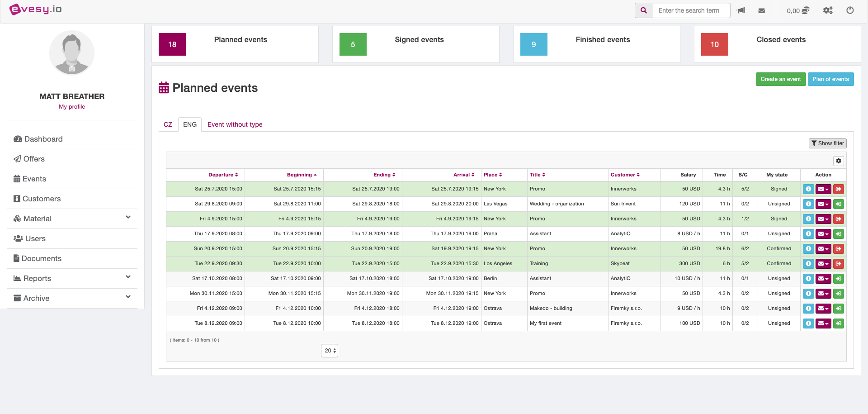Click the search magnifier icon
This screenshot has height=414, width=868.
click(644, 10)
